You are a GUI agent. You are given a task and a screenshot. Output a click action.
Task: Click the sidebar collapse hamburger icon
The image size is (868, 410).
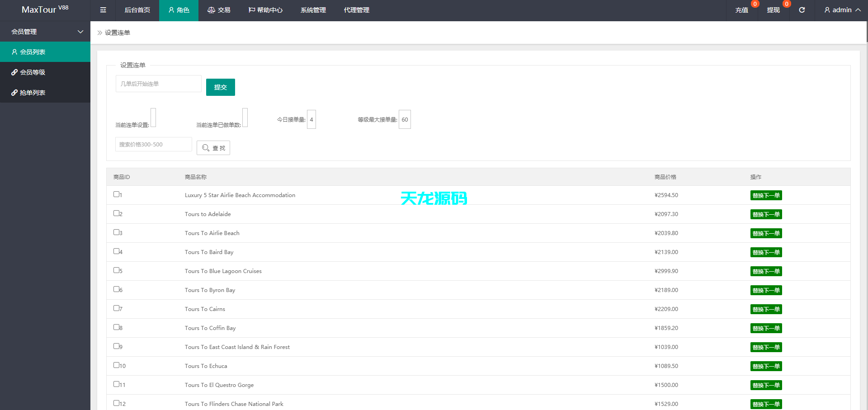103,10
